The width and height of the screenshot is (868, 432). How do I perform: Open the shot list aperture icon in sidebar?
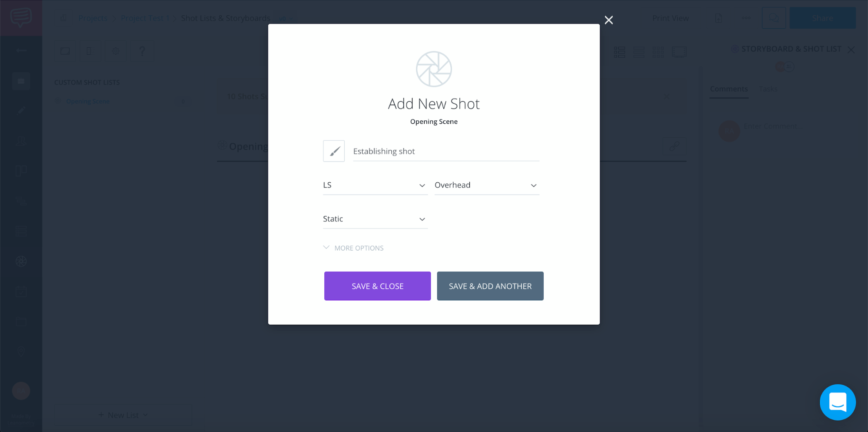point(21,261)
